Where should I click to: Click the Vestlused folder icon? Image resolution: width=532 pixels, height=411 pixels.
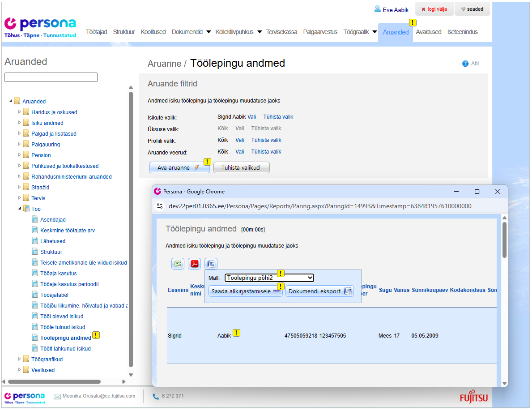pyautogui.click(x=26, y=370)
